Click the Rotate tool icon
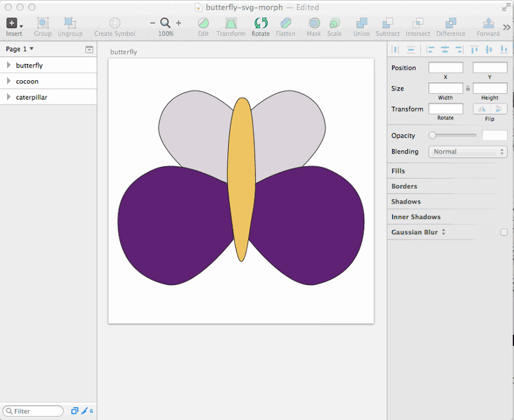514x420 pixels. (x=261, y=24)
